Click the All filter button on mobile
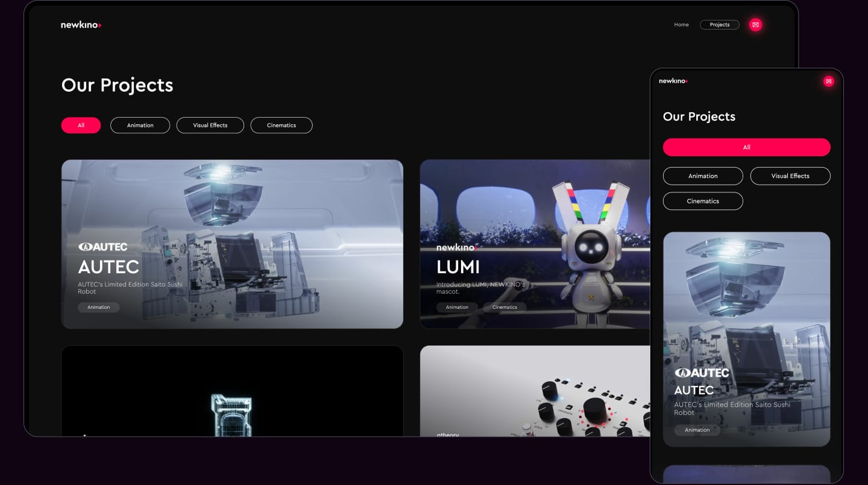 click(746, 147)
